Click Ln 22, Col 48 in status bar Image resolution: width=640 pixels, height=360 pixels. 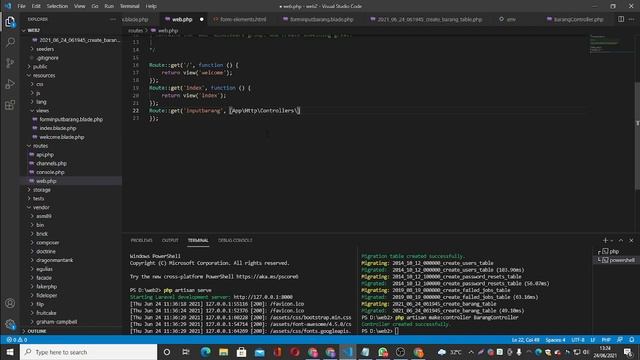(525, 340)
